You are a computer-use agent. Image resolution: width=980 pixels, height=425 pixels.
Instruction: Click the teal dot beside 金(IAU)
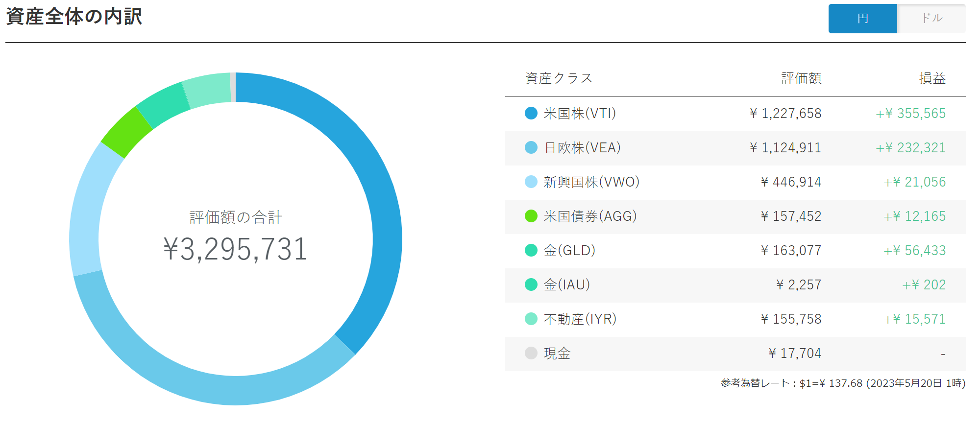pyautogui.click(x=531, y=285)
